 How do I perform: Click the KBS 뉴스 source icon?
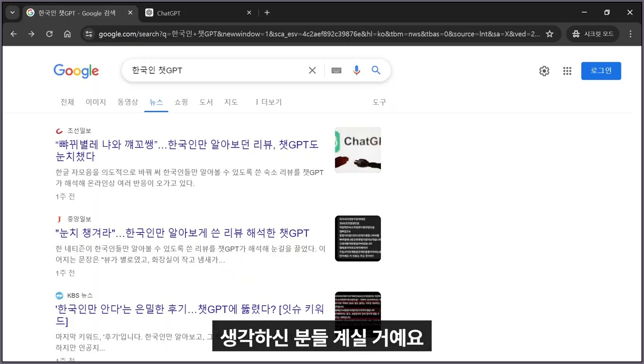(x=59, y=296)
